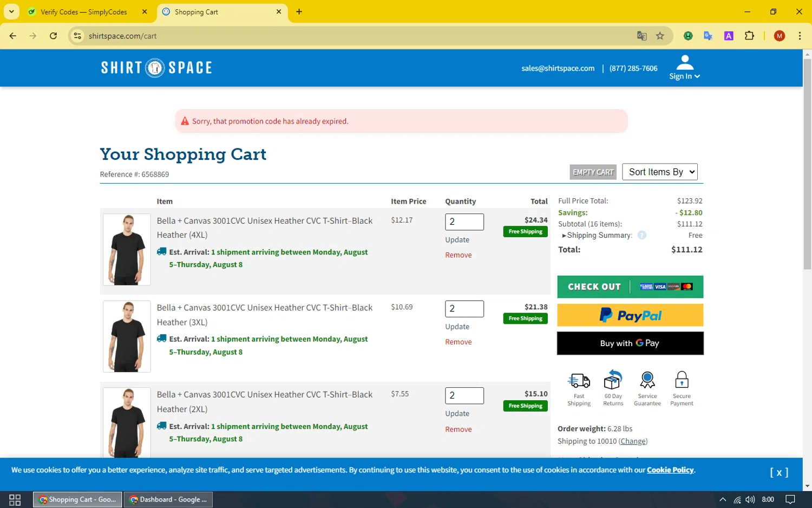Click the translate page icon in the address bar

tap(641, 36)
